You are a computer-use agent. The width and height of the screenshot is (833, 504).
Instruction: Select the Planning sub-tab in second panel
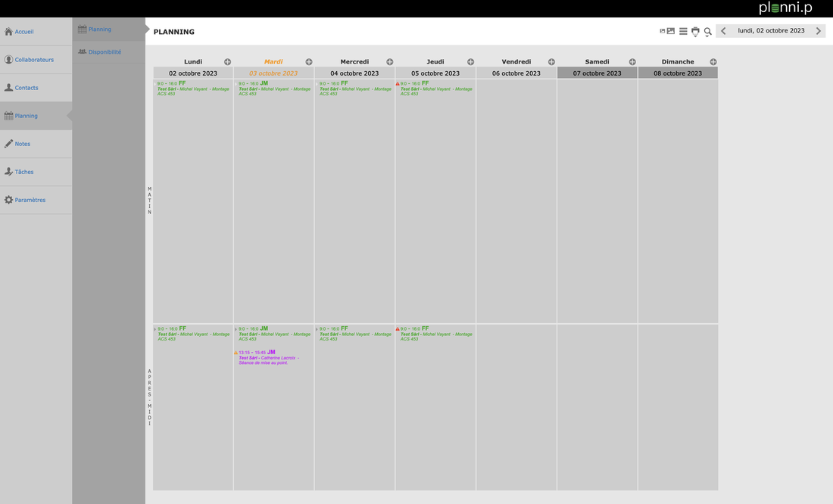[99, 30]
